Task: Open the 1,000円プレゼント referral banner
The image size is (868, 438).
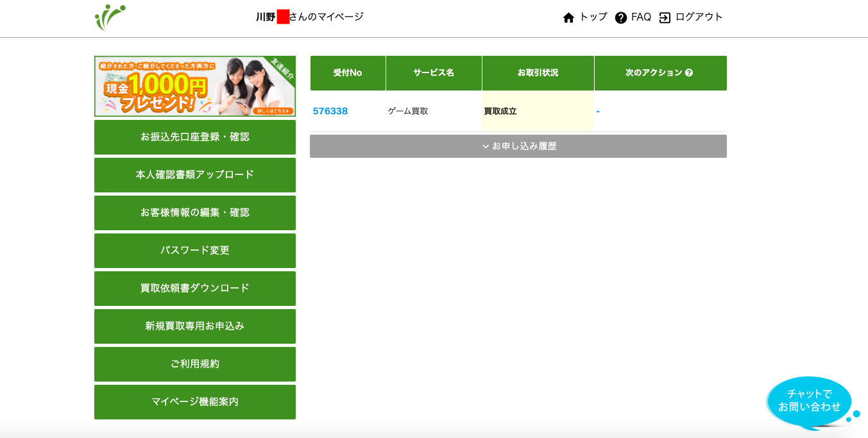Action: coord(195,86)
